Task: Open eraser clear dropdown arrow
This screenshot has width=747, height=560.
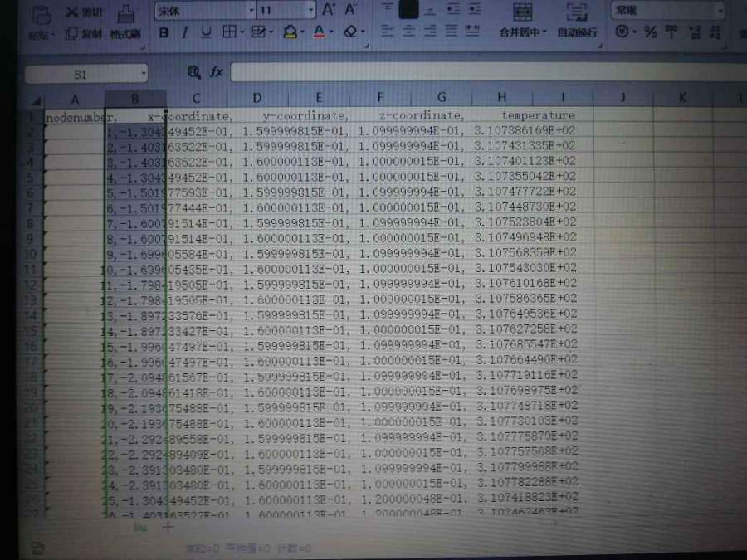Action: (363, 33)
